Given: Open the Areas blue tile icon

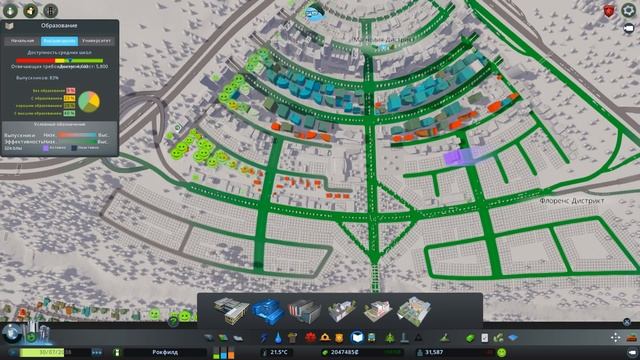Looking at the screenshot, I should (513, 338).
